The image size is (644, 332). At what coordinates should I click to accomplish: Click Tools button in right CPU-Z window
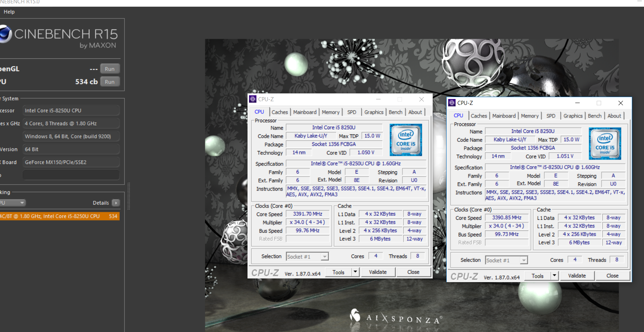coord(538,276)
